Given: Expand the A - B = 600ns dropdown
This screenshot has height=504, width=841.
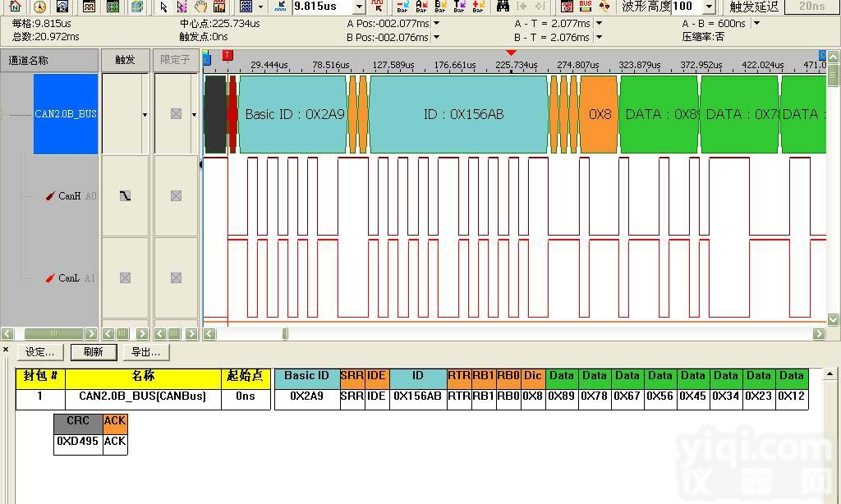Looking at the screenshot, I should pyautogui.click(x=756, y=24).
